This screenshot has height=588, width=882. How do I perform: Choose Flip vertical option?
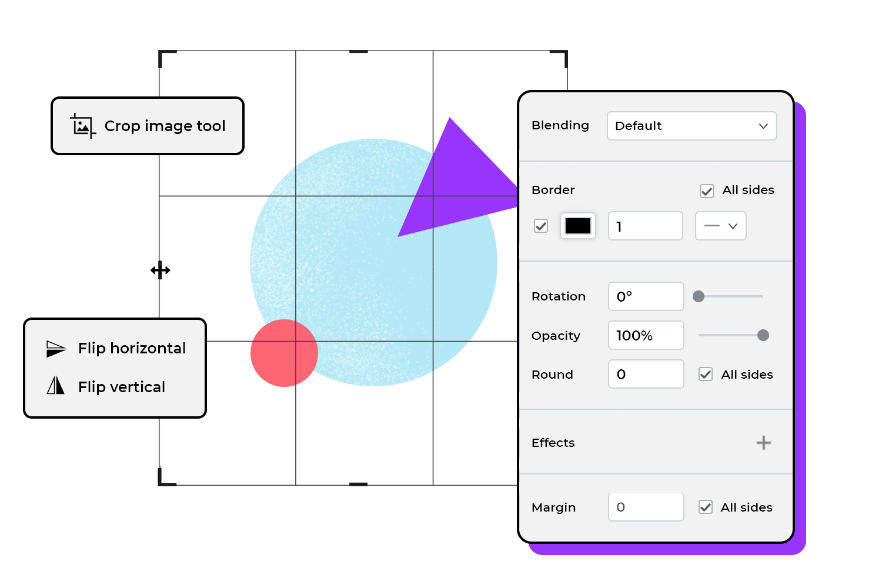tap(106, 386)
